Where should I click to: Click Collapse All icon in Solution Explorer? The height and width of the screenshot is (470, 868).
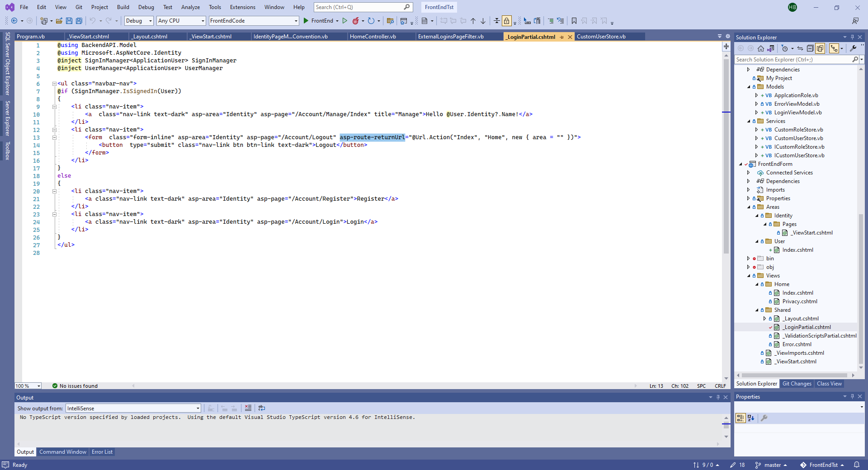pos(810,48)
